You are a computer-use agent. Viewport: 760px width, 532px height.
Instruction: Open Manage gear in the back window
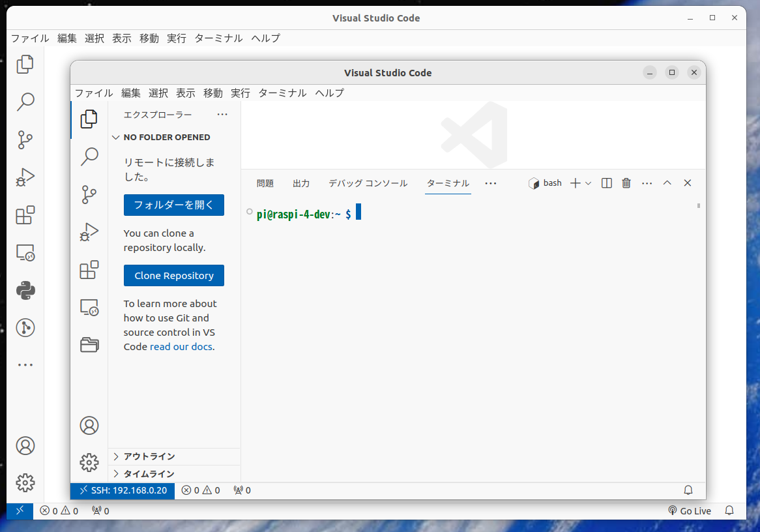(x=25, y=482)
